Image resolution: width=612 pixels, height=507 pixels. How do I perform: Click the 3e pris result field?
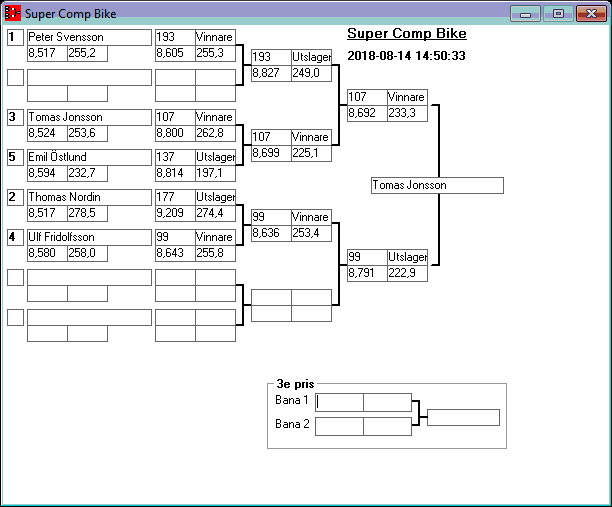[x=462, y=417]
